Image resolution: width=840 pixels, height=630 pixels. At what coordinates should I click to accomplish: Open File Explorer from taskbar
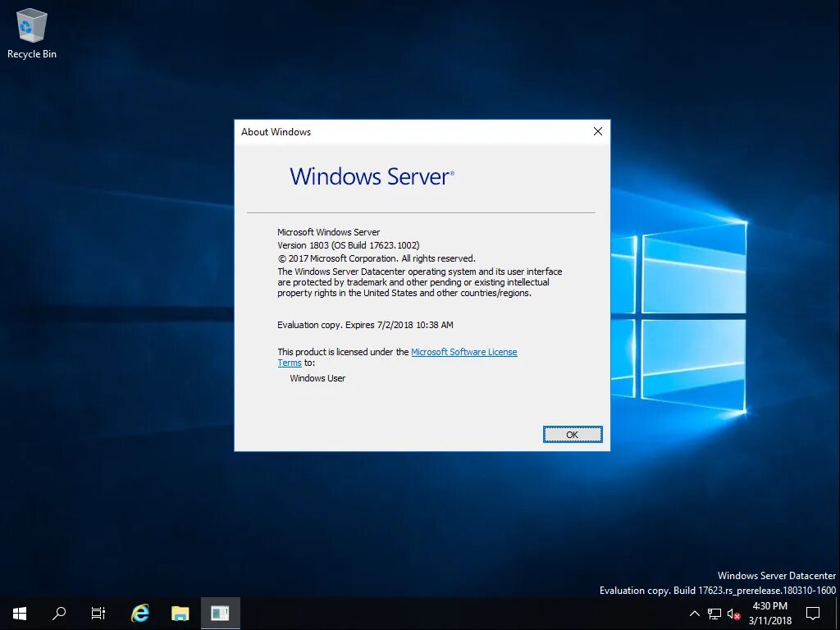(180, 614)
